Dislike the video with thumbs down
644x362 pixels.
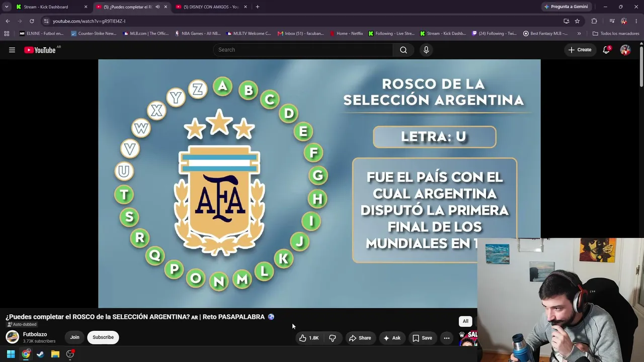(333, 338)
